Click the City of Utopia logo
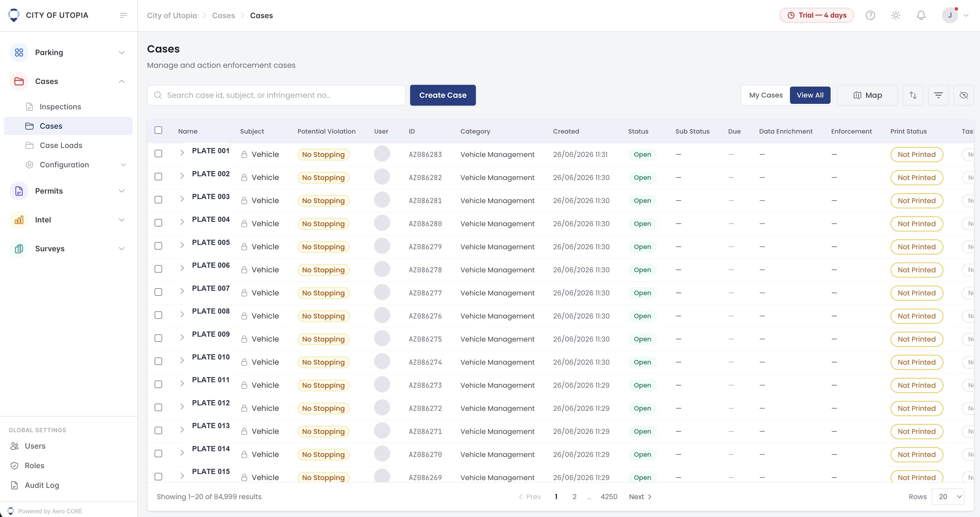This screenshot has width=980, height=517. tap(14, 15)
